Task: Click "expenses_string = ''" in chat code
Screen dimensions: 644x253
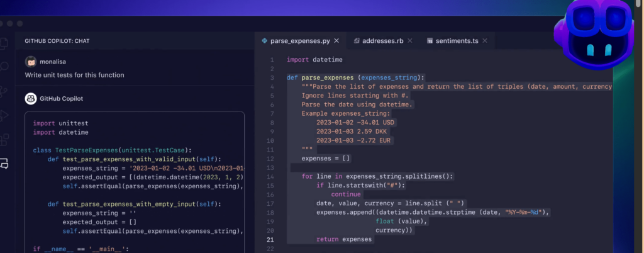Action: point(99,213)
